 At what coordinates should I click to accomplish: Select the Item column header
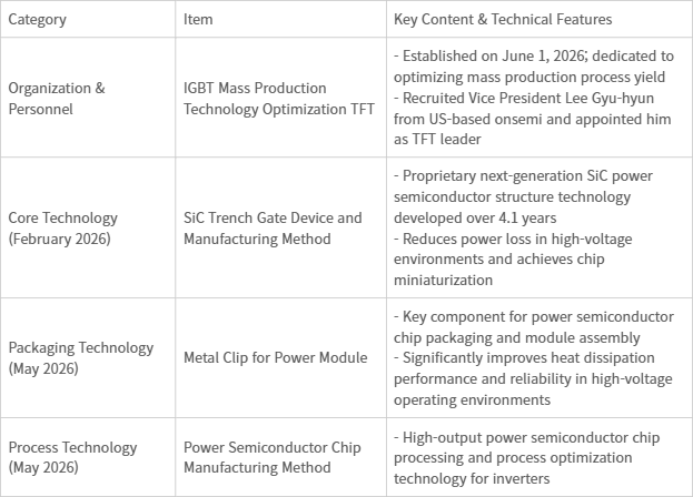tap(198, 19)
